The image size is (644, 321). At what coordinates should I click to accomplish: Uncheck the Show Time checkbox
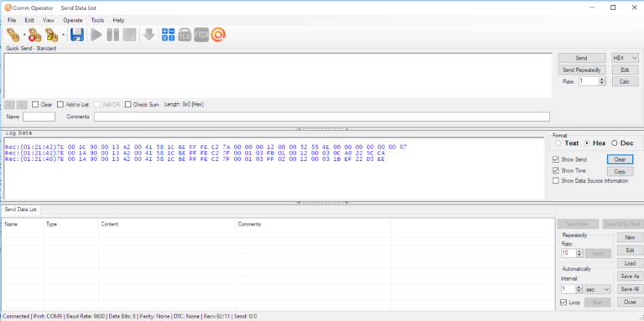pos(556,170)
